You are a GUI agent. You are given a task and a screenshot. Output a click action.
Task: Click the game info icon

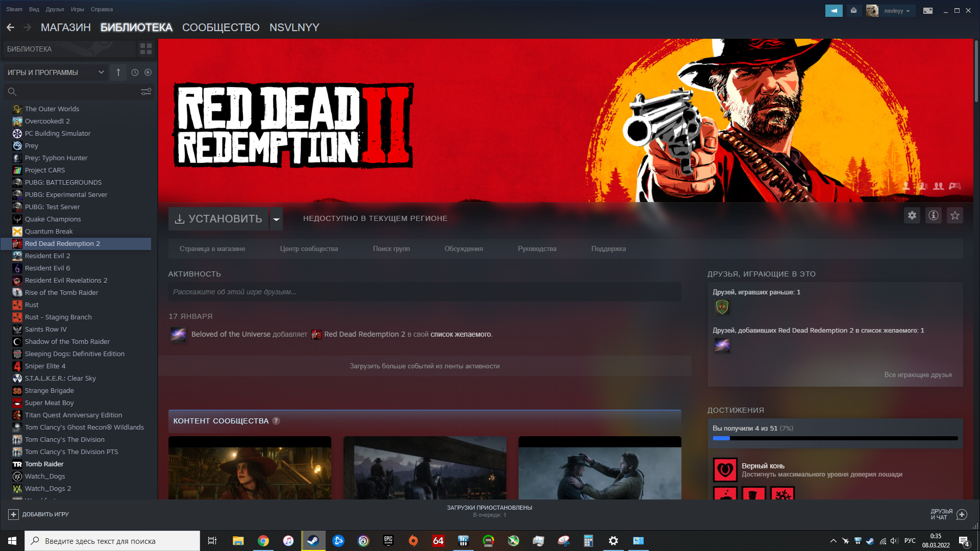click(x=933, y=216)
